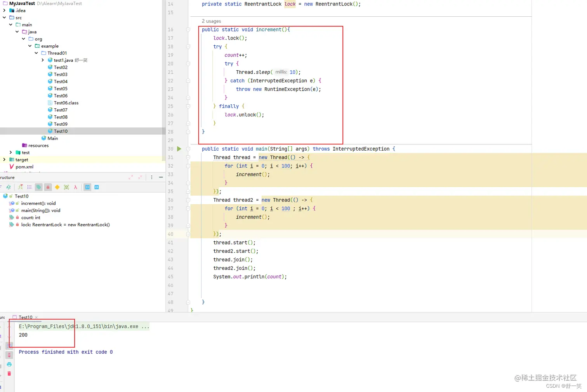Select Test06.class file

(x=66, y=103)
